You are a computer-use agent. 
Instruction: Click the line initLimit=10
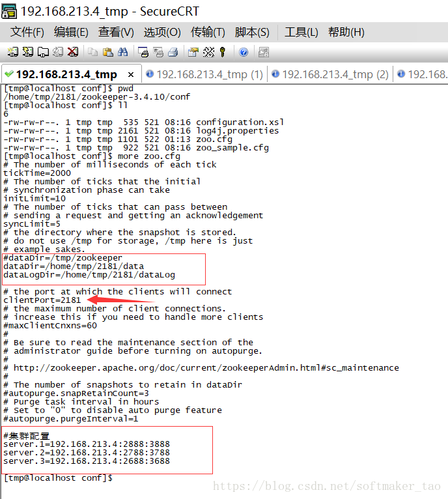35,199
